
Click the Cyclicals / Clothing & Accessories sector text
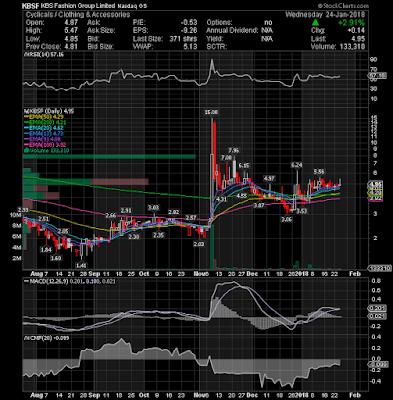(x=78, y=15)
